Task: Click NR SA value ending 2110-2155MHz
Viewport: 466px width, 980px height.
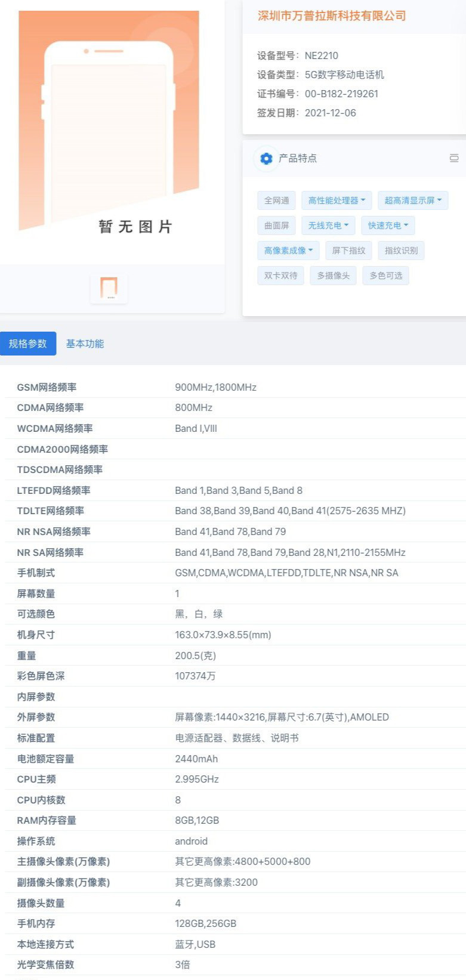Action: click(x=290, y=552)
